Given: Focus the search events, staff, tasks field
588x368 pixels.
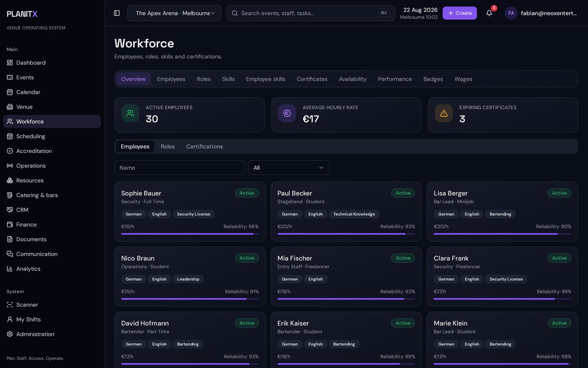Looking at the screenshot, I should 310,13.
